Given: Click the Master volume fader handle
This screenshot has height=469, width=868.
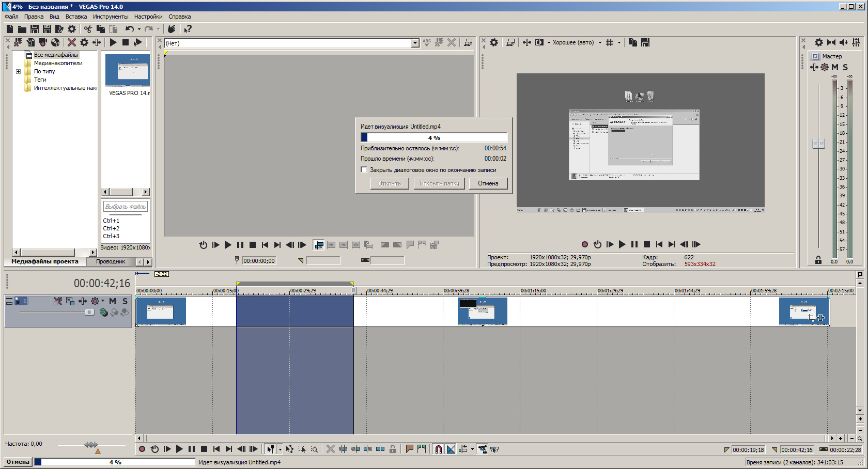Looking at the screenshot, I should coord(818,144).
